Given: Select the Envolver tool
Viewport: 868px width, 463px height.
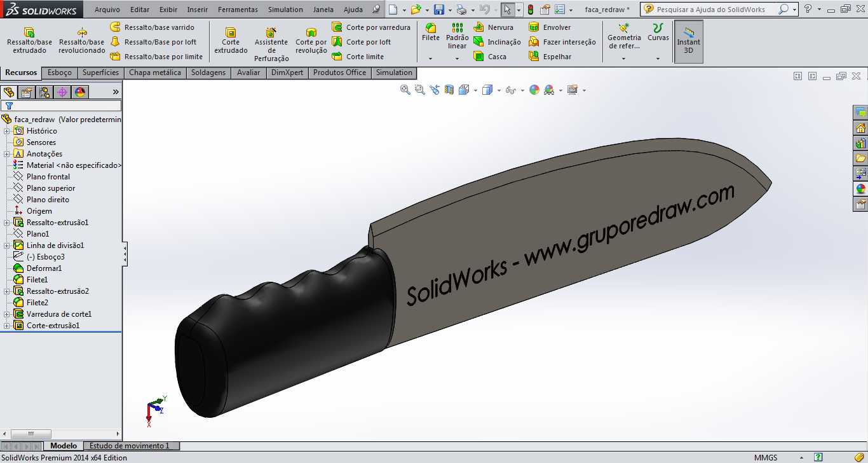Looking at the screenshot, I should pos(550,27).
